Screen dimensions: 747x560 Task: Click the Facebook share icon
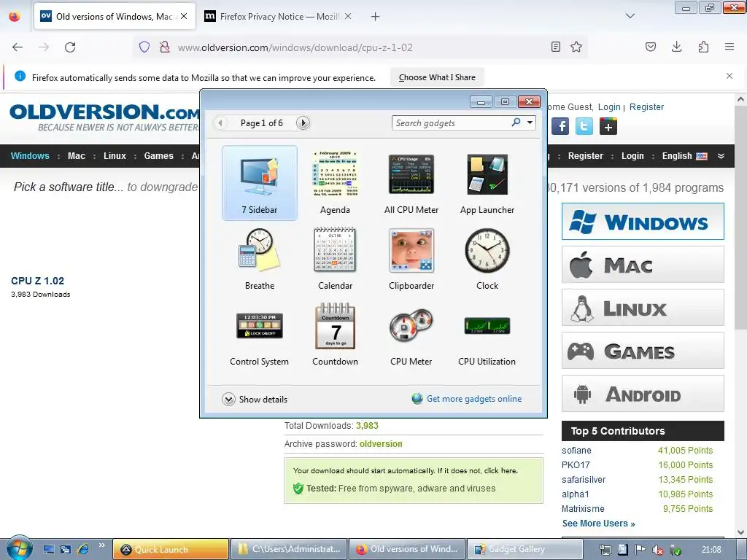[x=561, y=126]
